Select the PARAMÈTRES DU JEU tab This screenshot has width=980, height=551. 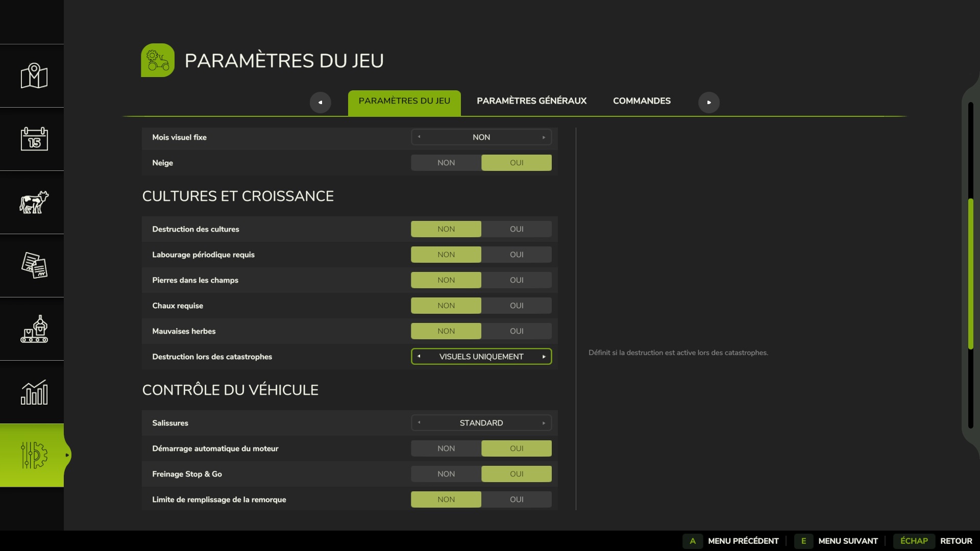[x=404, y=103]
